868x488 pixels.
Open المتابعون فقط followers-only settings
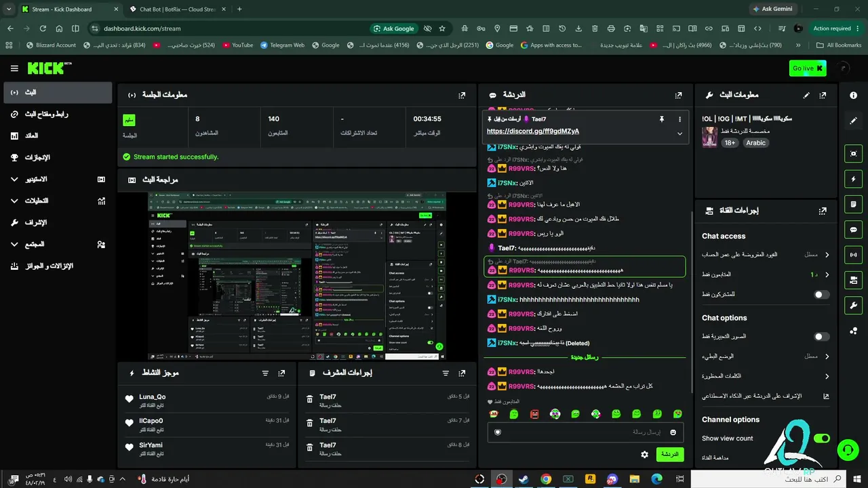[x=766, y=274]
